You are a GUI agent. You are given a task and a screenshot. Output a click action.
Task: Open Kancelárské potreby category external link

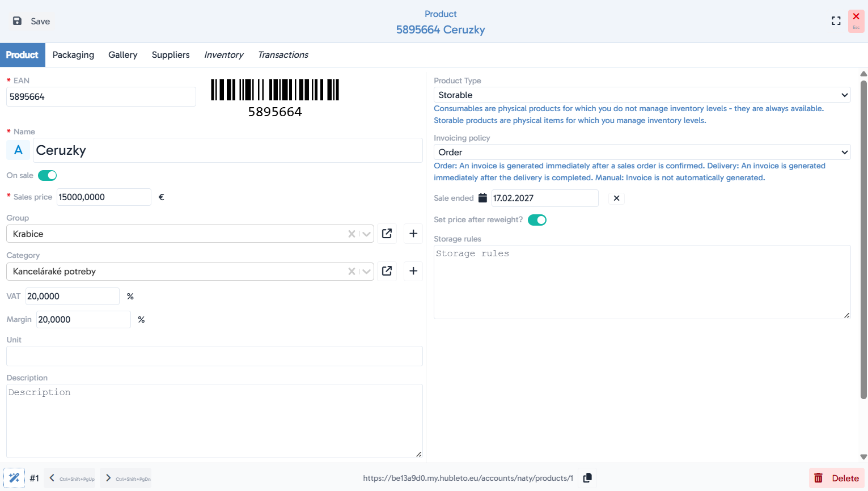point(387,271)
